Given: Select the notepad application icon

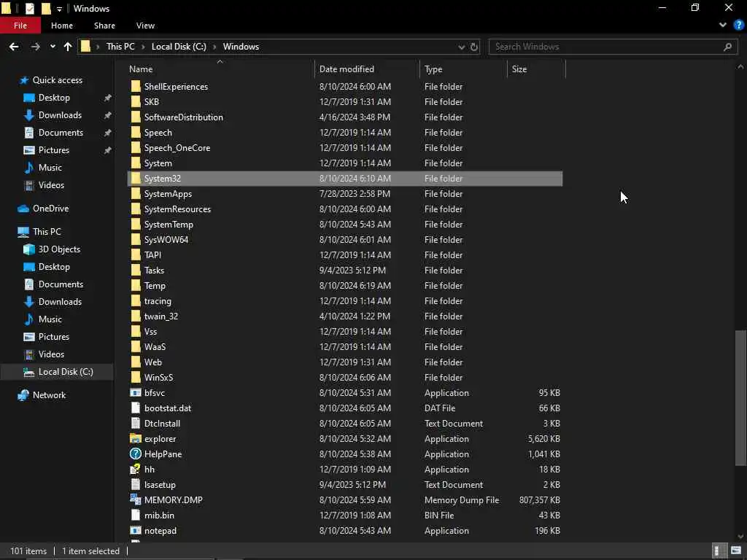Looking at the screenshot, I should [136, 531].
